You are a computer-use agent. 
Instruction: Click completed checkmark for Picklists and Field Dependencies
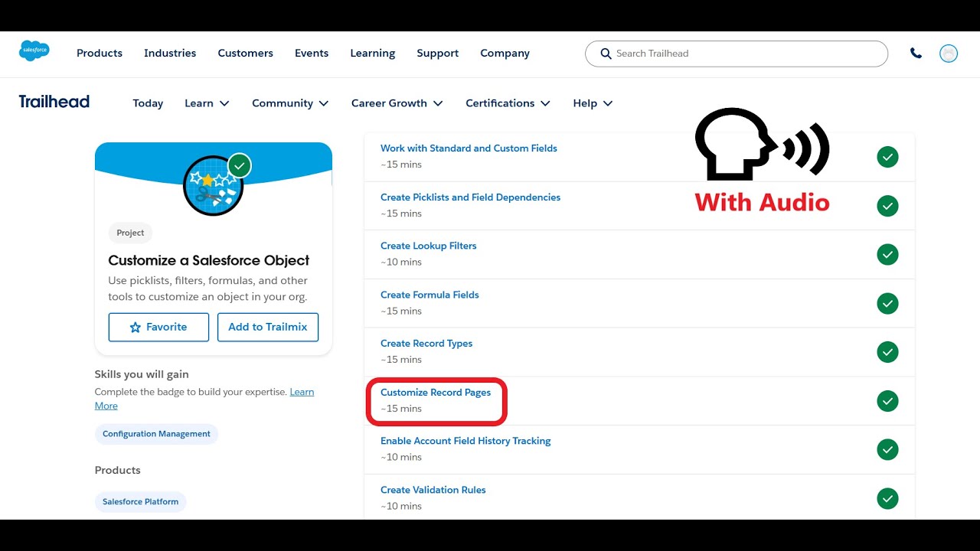point(887,206)
